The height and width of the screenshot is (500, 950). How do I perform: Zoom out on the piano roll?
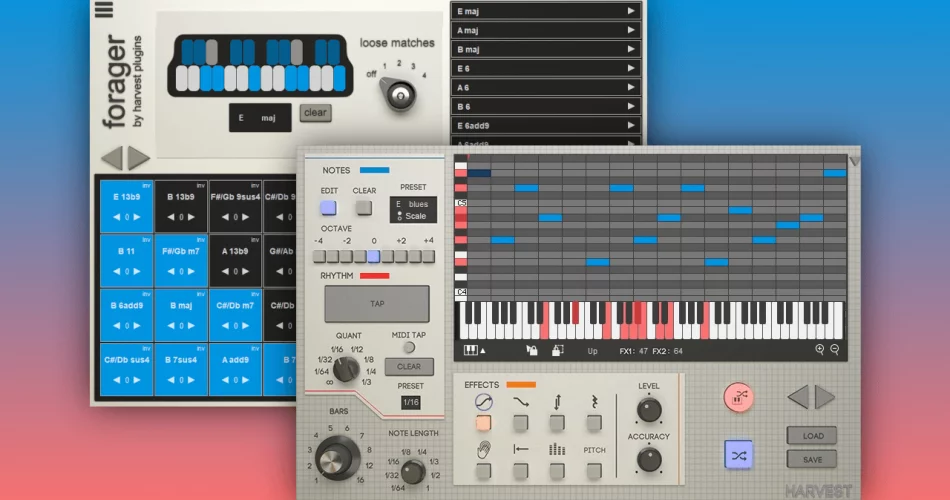pos(834,349)
